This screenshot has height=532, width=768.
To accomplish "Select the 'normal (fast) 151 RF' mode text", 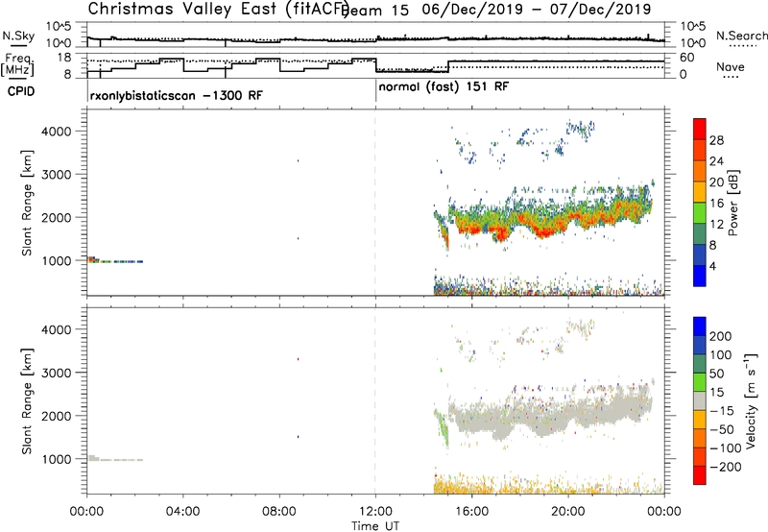I will pyautogui.click(x=444, y=87).
